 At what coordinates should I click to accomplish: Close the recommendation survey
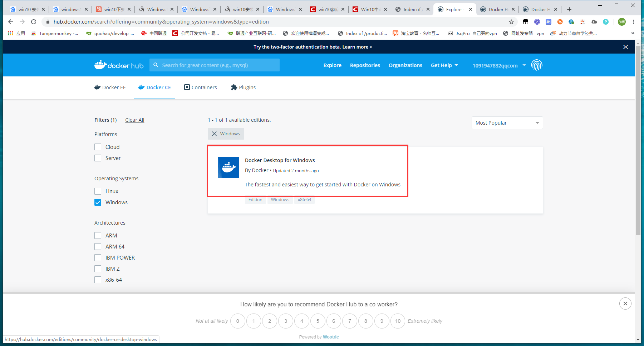point(625,304)
